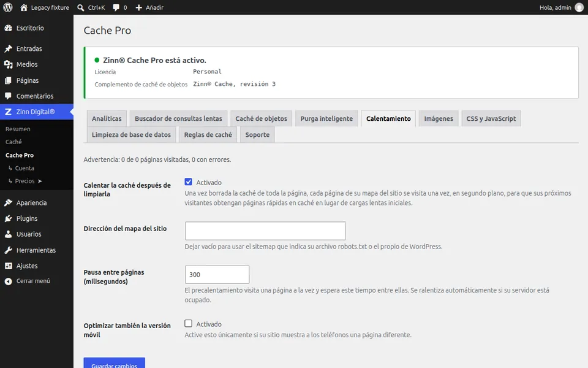Image resolution: width=588 pixels, height=368 pixels.
Task: Open the Cuenta submenu link
Action: 24,168
